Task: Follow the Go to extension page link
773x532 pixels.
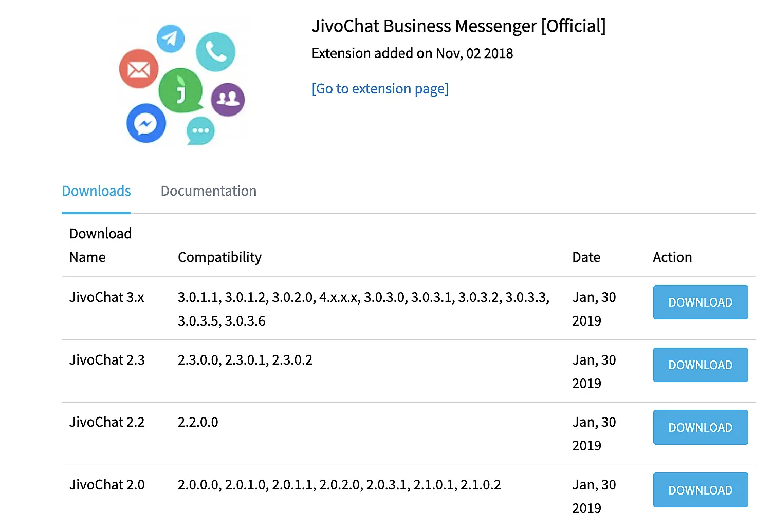Action: coord(380,89)
